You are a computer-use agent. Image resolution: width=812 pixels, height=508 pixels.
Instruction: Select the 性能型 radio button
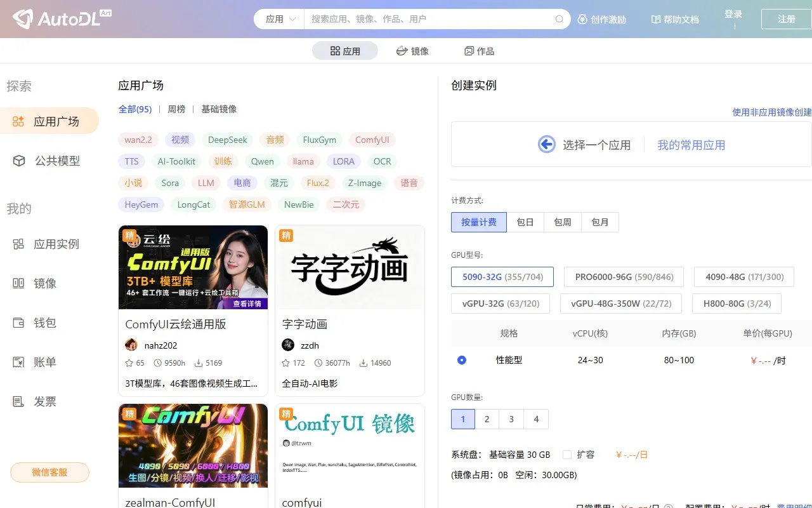coord(462,360)
